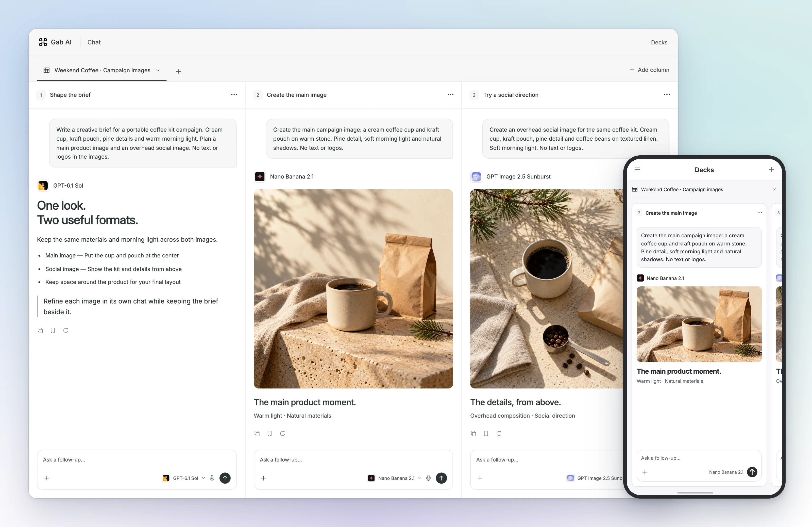Image resolution: width=812 pixels, height=527 pixels.
Task: Focus the follow-up field in the desktop Create main image column
Action: (353, 459)
